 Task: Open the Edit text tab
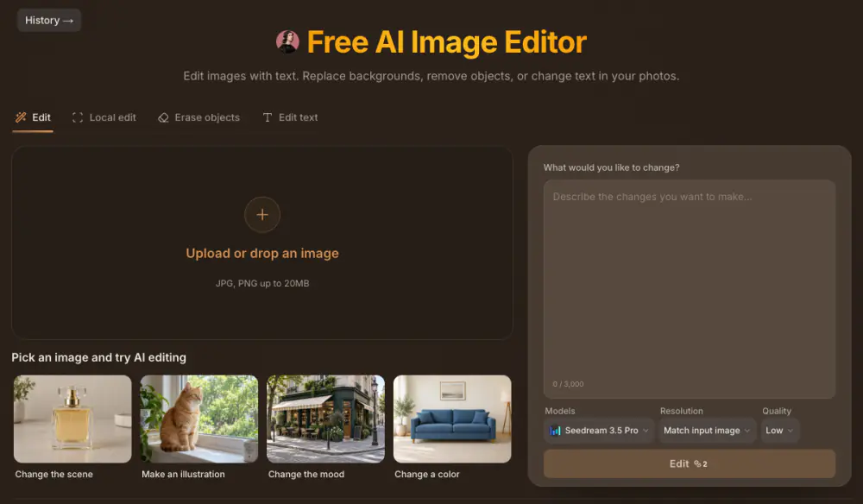point(290,117)
